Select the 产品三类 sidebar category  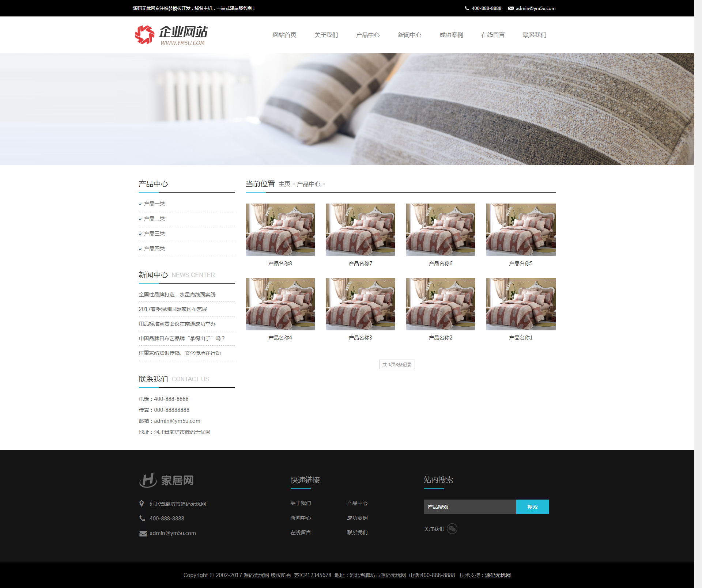(x=154, y=234)
